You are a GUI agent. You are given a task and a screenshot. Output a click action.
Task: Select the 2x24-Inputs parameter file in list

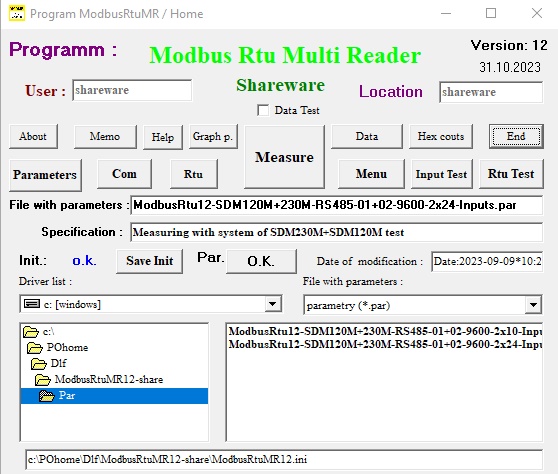click(385, 344)
